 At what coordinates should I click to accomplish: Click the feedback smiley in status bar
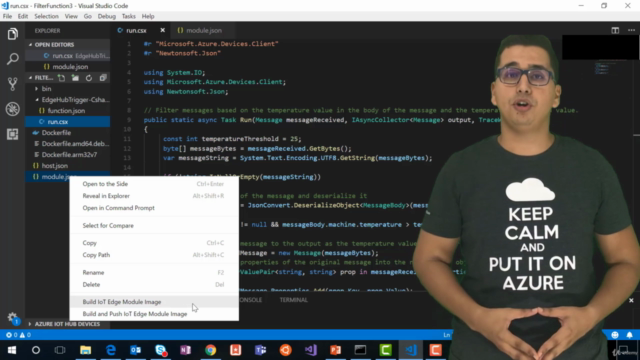tap(615, 335)
